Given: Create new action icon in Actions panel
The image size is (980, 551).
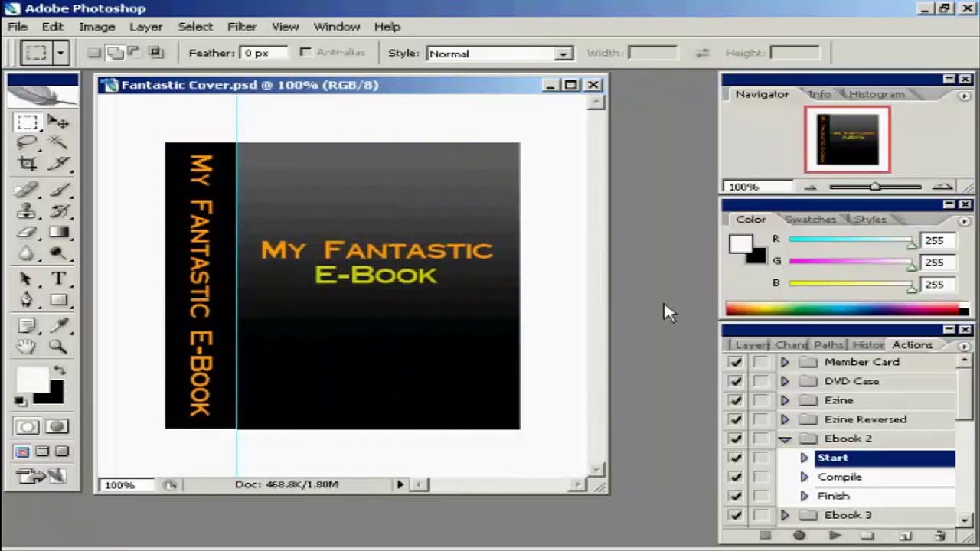Looking at the screenshot, I should pos(905,536).
